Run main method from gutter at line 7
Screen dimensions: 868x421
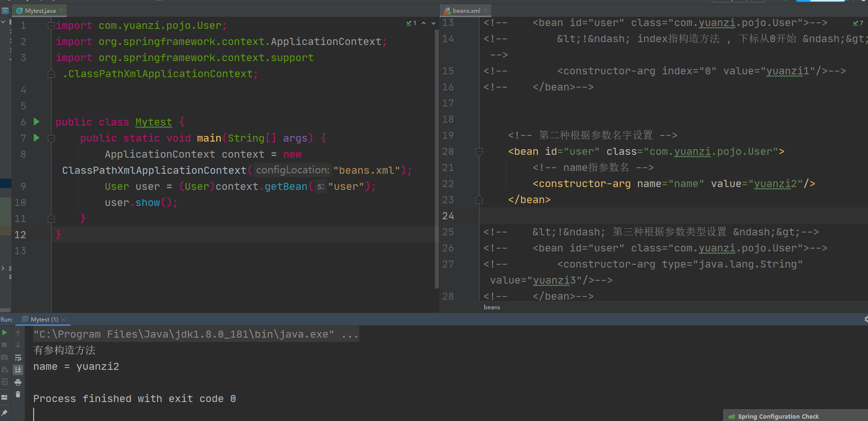(x=36, y=138)
